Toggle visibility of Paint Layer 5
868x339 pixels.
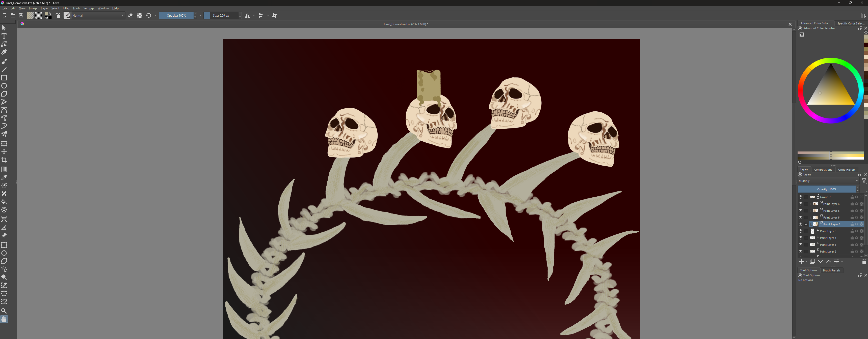(x=800, y=231)
